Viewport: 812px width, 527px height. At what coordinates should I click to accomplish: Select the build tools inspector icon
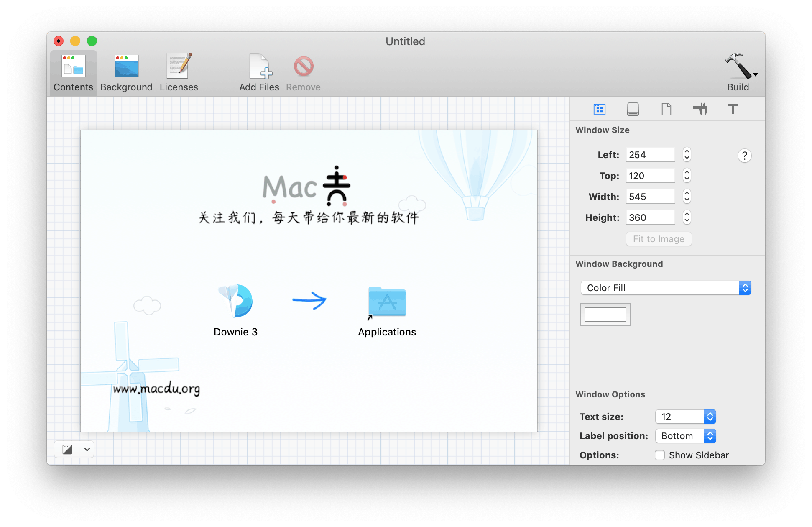[x=700, y=109]
